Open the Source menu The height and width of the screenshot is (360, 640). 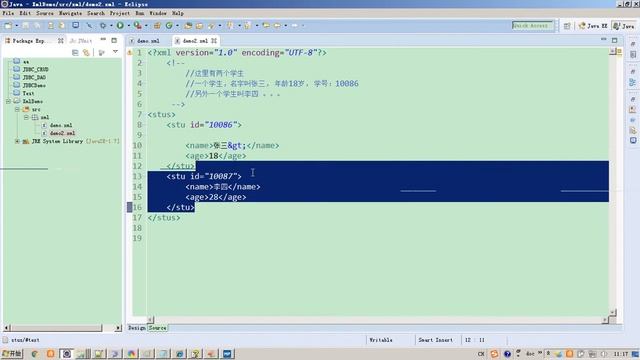pos(45,13)
